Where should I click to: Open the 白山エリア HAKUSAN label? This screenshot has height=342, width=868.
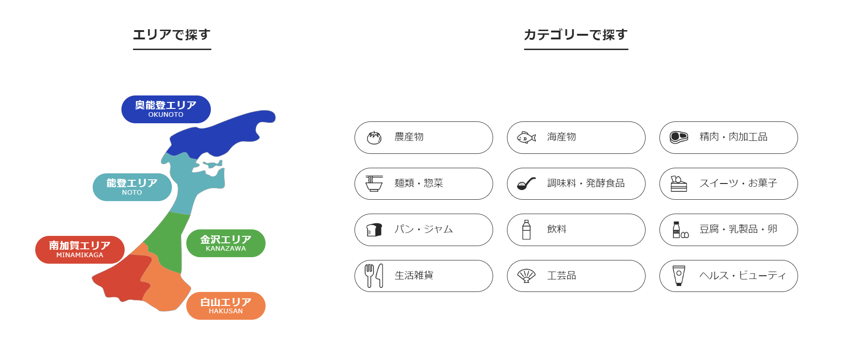(226, 306)
